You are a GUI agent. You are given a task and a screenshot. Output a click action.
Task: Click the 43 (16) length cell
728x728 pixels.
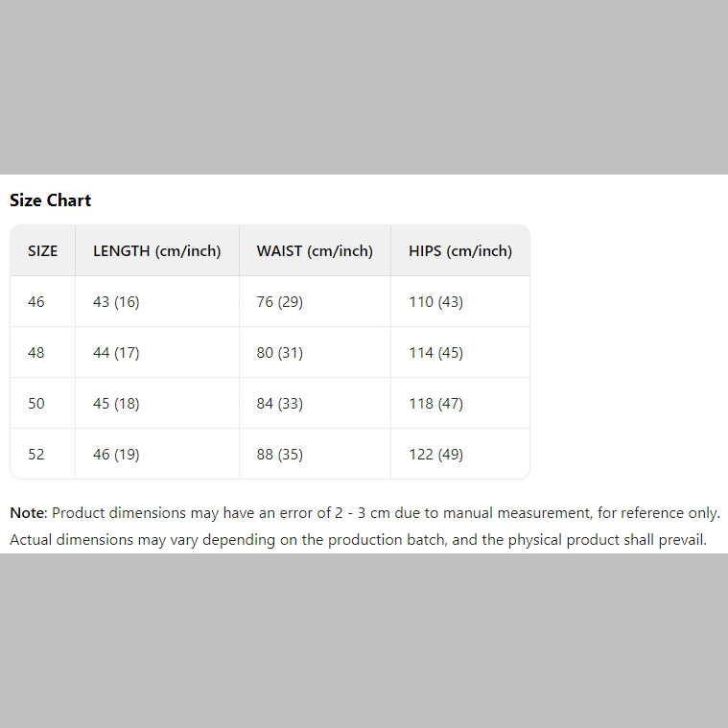(116, 302)
